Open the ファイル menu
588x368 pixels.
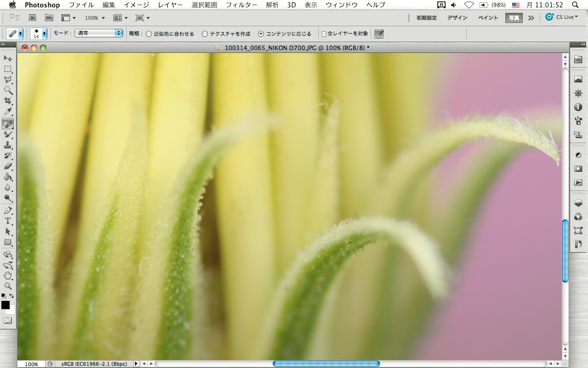click(x=81, y=5)
